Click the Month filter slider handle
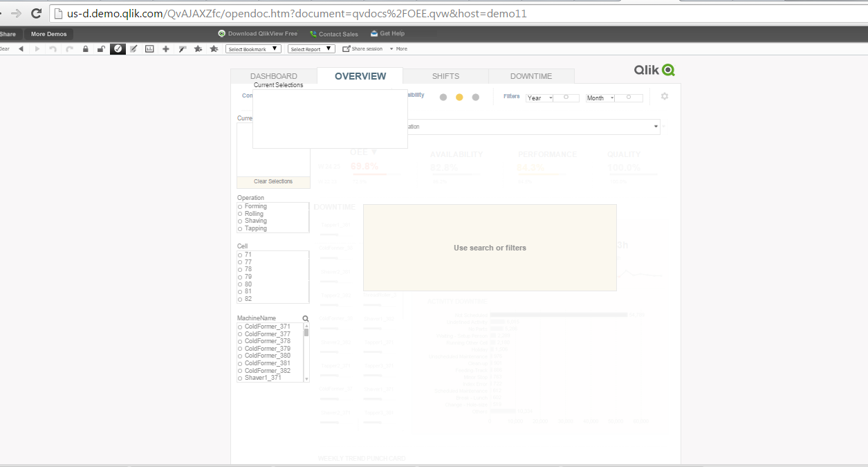This screenshot has height=467, width=868. [x=629, y=97]
